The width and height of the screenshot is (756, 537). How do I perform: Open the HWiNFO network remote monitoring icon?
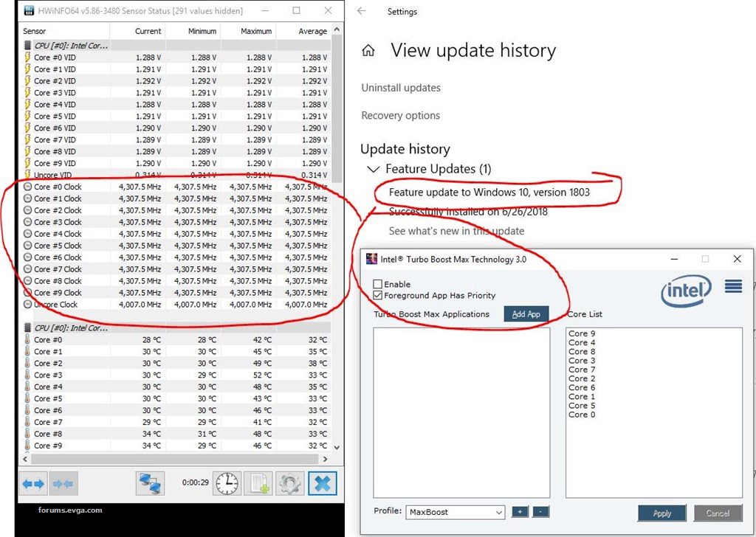(149, 484)
